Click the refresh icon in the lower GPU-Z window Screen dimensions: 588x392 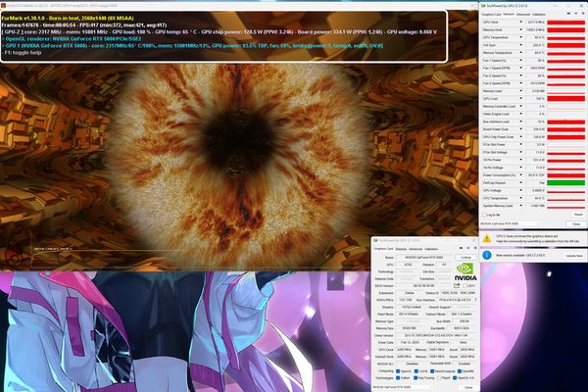[x=468, y=248]
